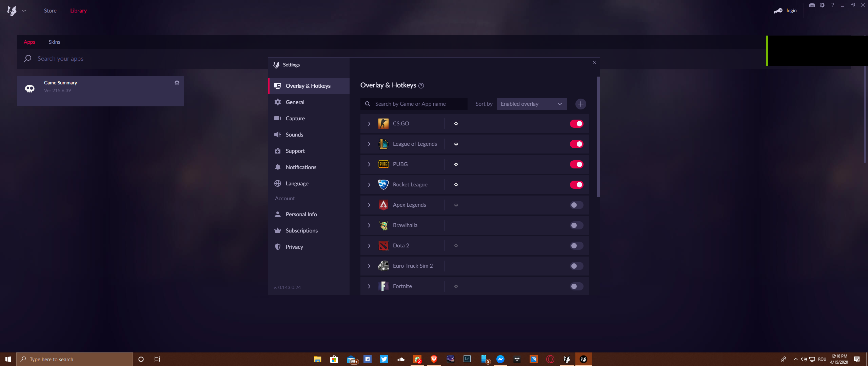Enable the Apex Legends overlay toggle

[576, 205]
